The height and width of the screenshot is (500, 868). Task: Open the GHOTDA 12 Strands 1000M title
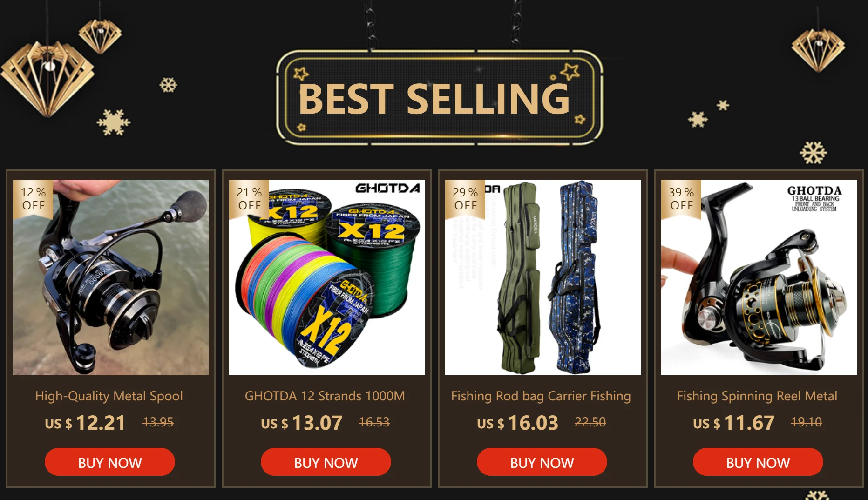(325, 396)
